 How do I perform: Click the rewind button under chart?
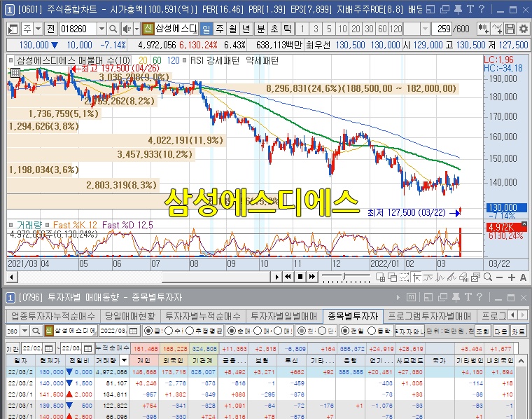288,277
